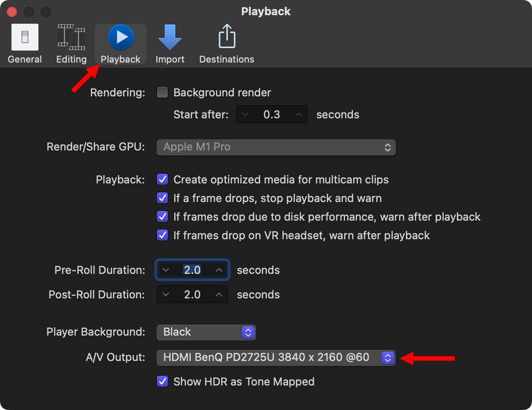Screen dimensions: 532x410
Task: Decrease the Start after seconds value
Action: pyautogui.click(x=245, y=115)
